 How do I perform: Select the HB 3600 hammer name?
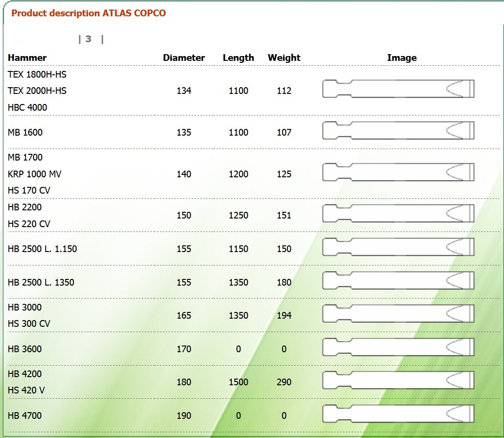pos(25,349)
